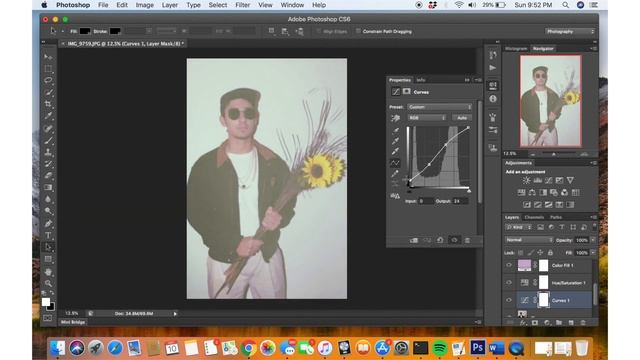This screenshot has height=360, width=640.
Task: Select the Gradient tool
Action: click(x=48, y=187)
